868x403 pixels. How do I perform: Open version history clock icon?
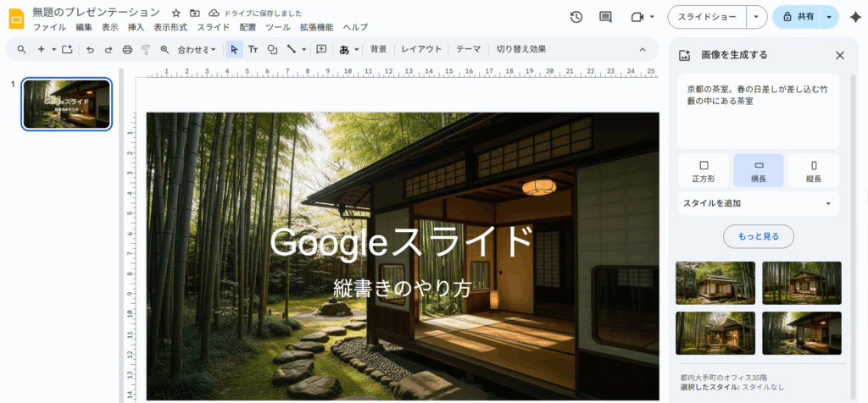coord(576,17)
